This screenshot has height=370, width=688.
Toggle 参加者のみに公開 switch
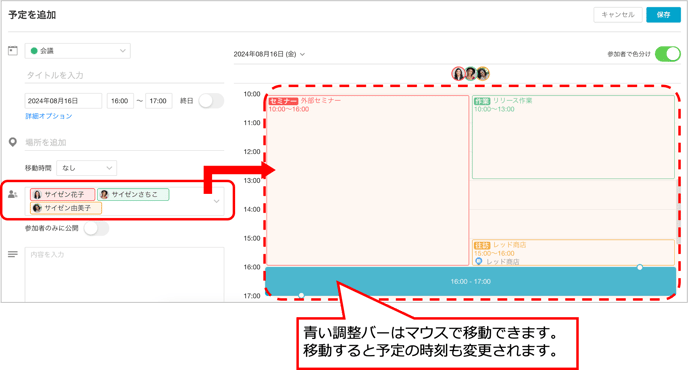point(97,228)
